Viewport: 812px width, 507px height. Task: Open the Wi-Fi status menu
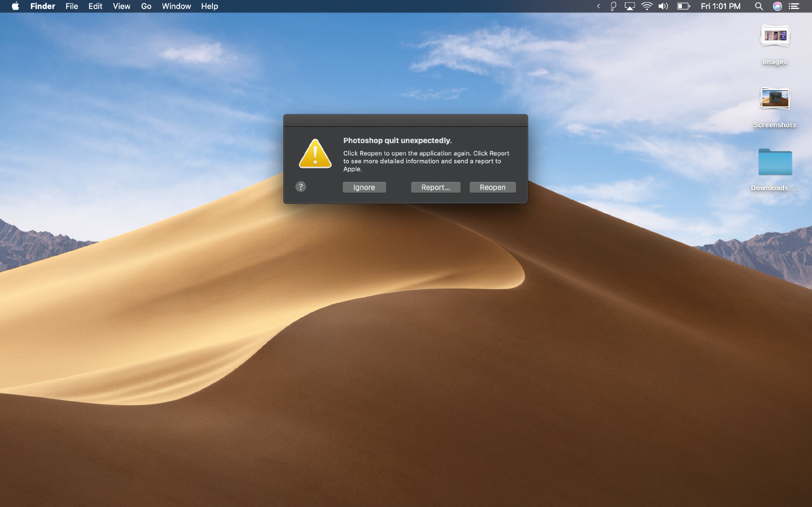pos(646,6)
